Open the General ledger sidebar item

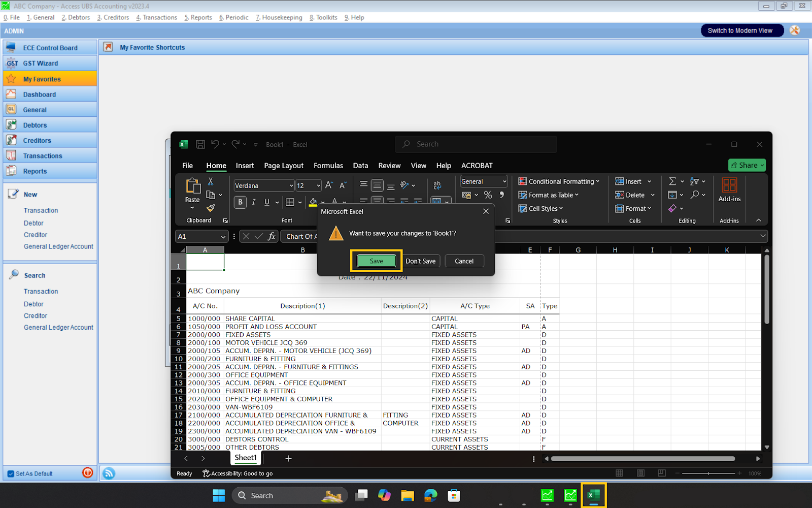[x=50, y=110]
